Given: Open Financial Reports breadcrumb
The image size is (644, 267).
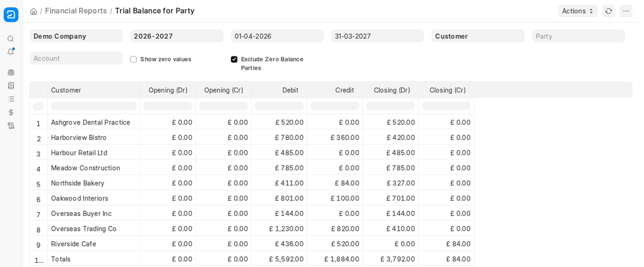Looking at the screenshot, I should pos(76,11).
